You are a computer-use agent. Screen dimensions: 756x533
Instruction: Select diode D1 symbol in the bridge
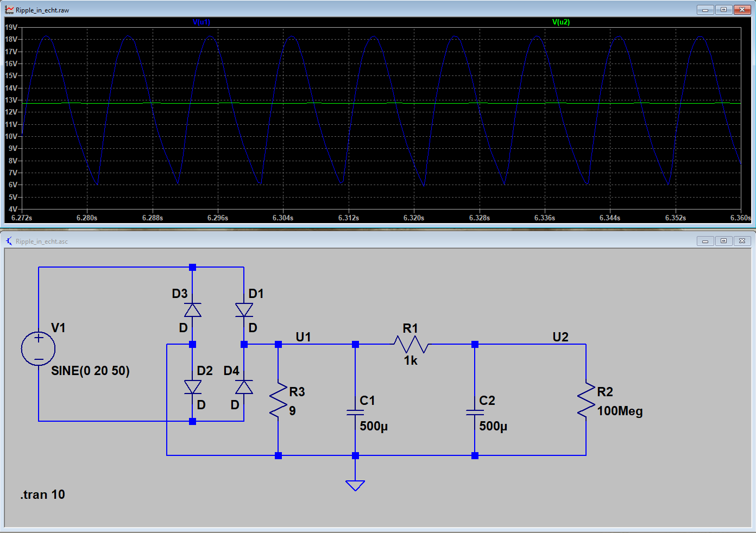(244, 310)
